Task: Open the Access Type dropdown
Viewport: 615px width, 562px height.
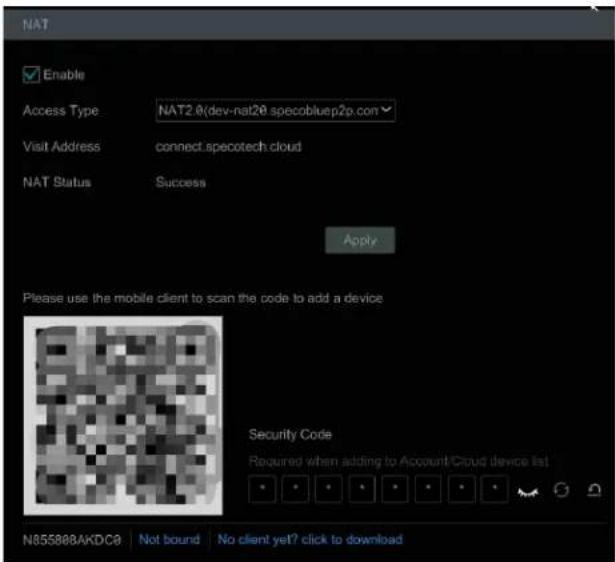Action: pos(275,111)
